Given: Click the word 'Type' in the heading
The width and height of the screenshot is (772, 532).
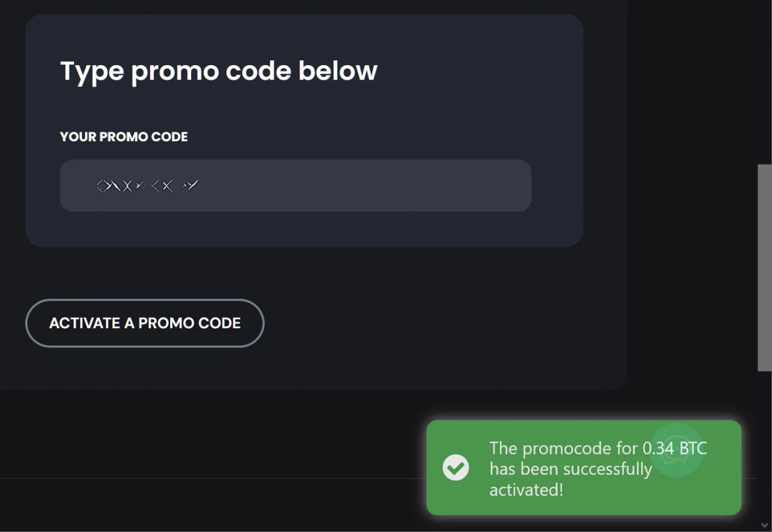Looking at the screenshot, I should [92, 72].
